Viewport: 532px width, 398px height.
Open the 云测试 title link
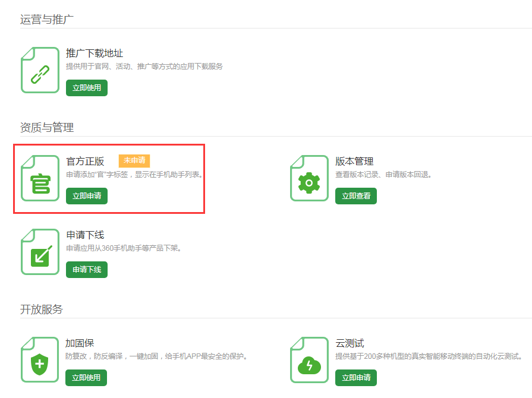(x=350, y=343)
